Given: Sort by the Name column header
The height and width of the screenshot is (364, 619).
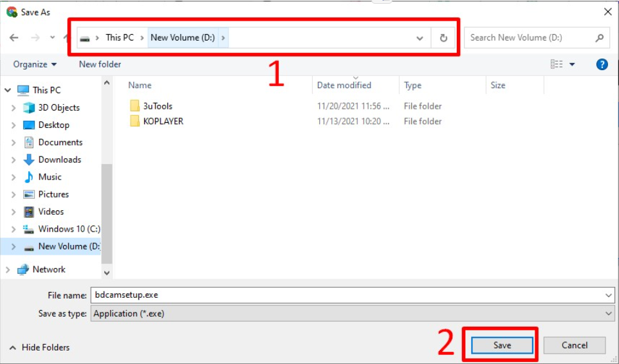Looking at the screenshot, I should tap(140, 85).
